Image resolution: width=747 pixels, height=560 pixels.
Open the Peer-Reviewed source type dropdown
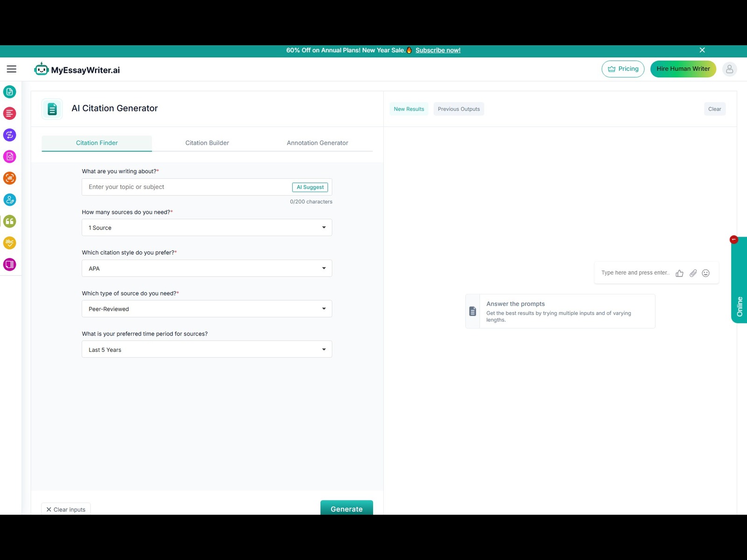(207, 309)
